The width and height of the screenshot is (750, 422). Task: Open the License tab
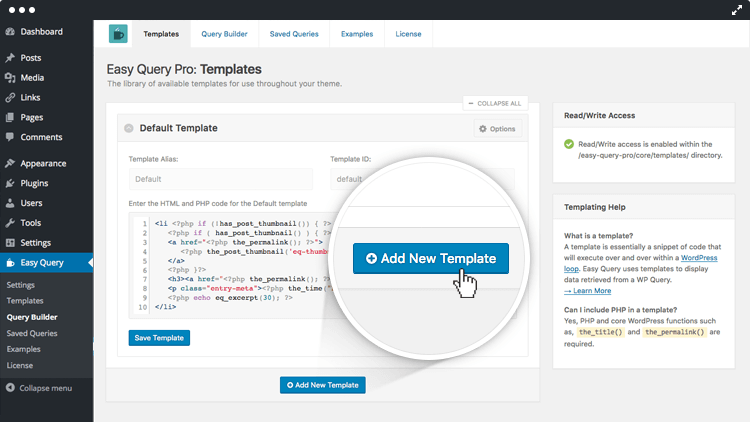(x=408, y=34)
